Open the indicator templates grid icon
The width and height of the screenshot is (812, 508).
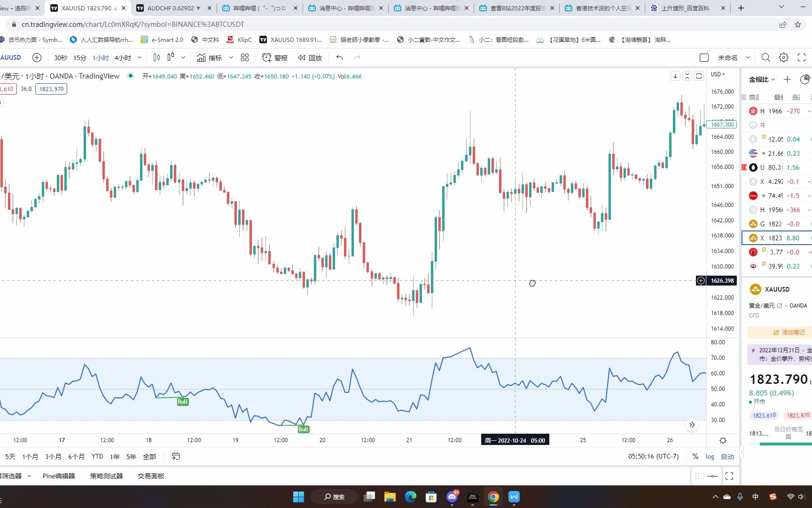245,57
